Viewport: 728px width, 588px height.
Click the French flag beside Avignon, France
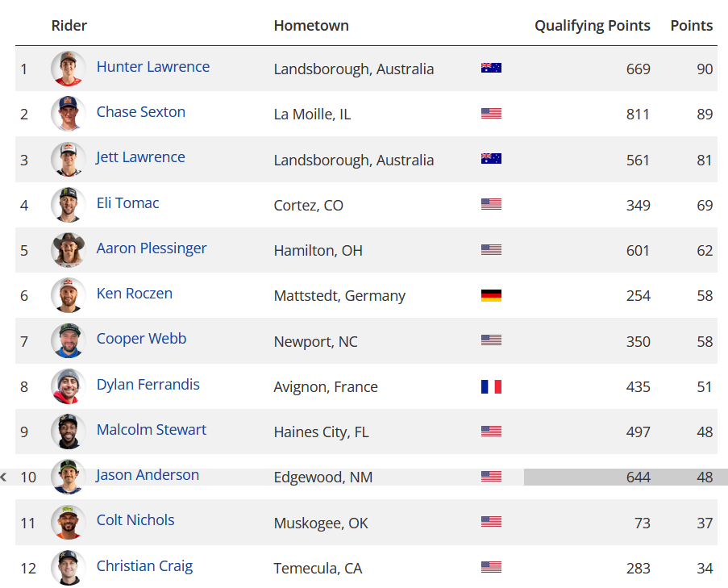491,386
